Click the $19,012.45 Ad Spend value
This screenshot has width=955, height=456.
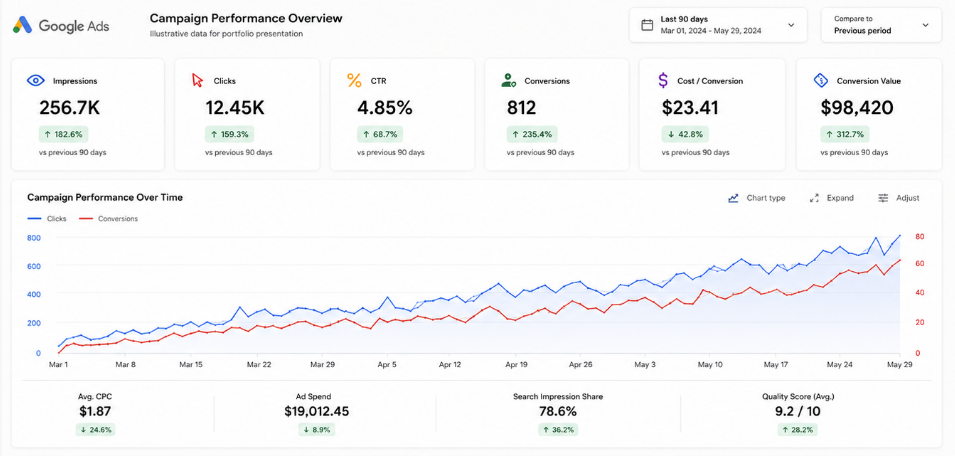[x=317, y=411]
